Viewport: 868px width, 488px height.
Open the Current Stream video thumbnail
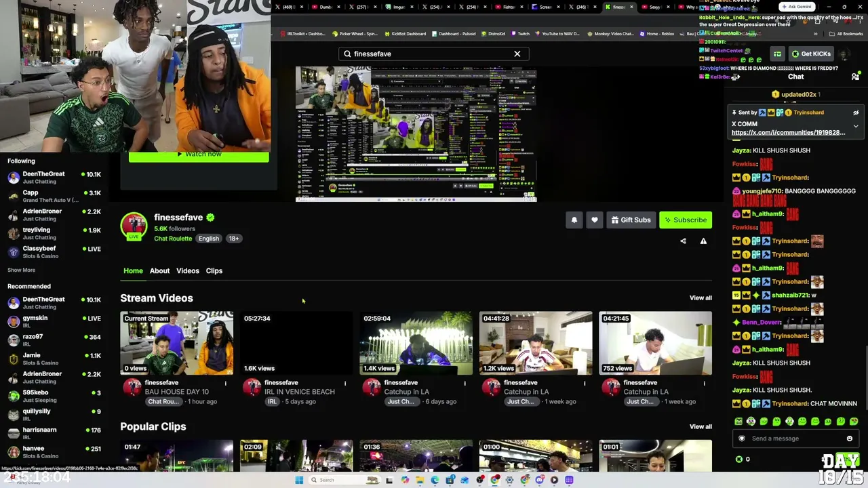click(177, 343)
